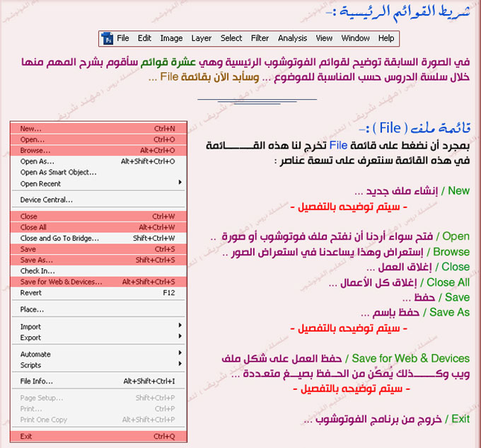This screenshot has height=448, width=481.
Task: Choose Save for Web & Devices...
Action: (x=98, y=282)
